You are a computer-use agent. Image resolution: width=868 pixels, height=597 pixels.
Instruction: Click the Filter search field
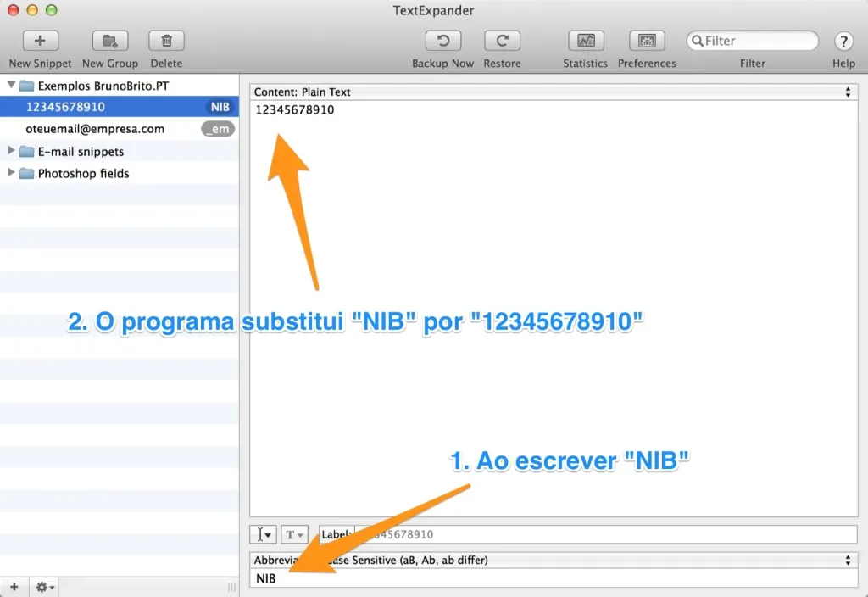[753, 41]
